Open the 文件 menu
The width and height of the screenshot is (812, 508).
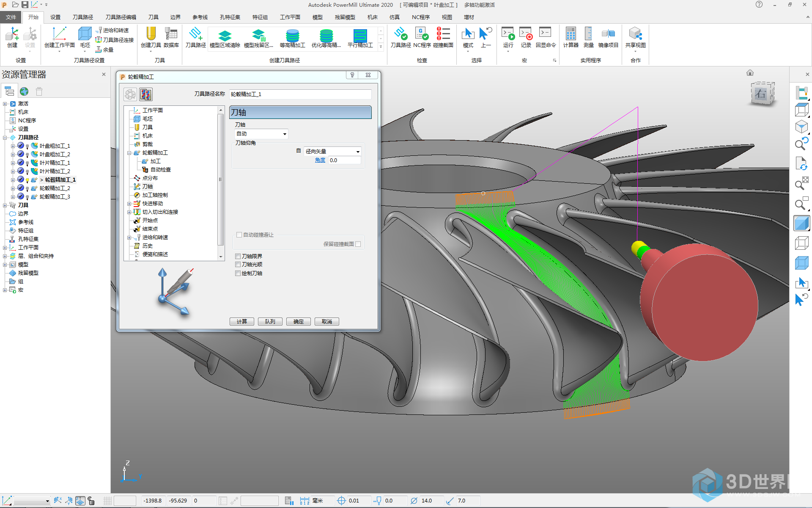pos(11,17)
